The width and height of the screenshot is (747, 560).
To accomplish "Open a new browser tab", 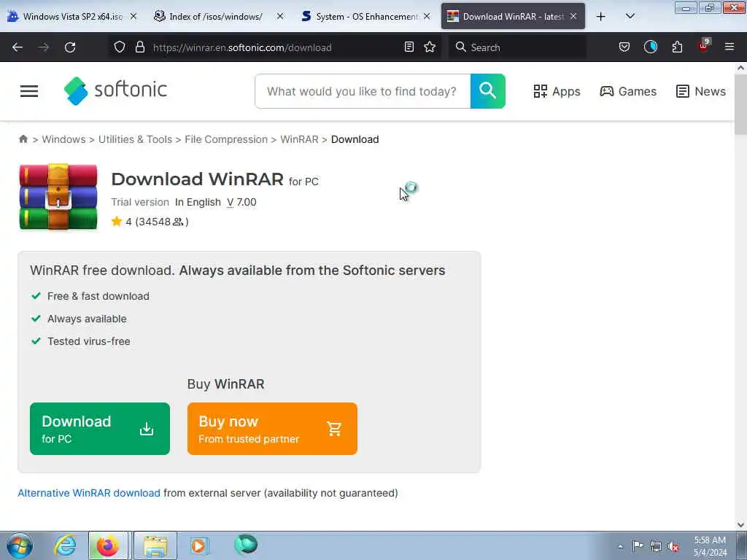I will pos(601,17).
